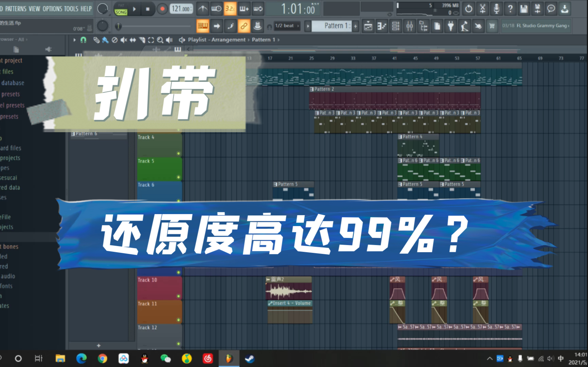Toggle the orange link controller button
Viewport: 588px width, 367px height.
[244, 26]
